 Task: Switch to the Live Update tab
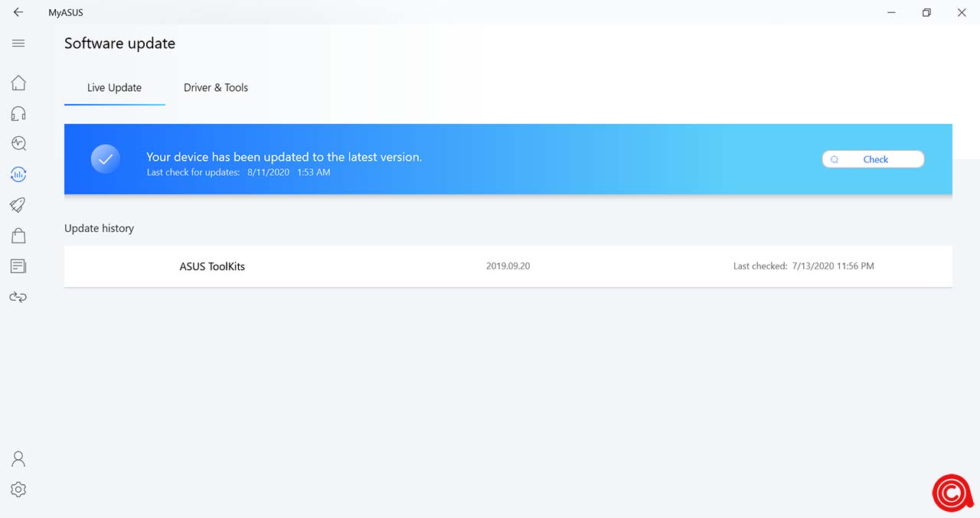coord(114,88)
